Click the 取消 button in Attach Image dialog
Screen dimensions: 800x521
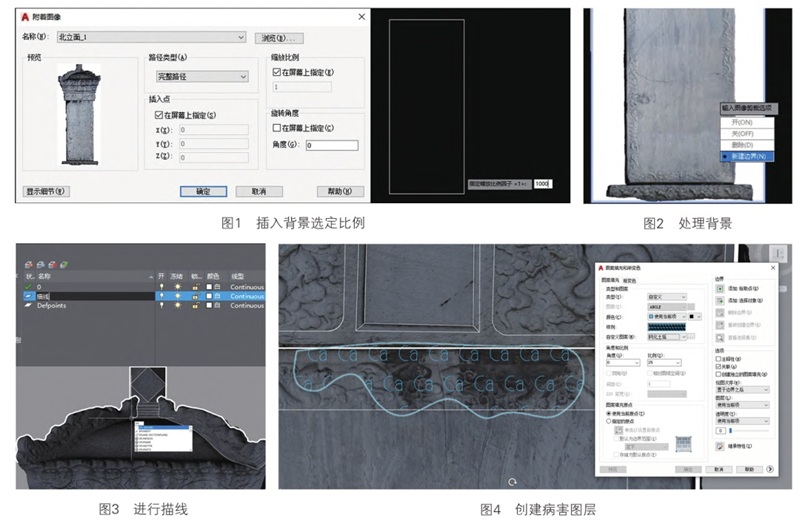point(259,191)
